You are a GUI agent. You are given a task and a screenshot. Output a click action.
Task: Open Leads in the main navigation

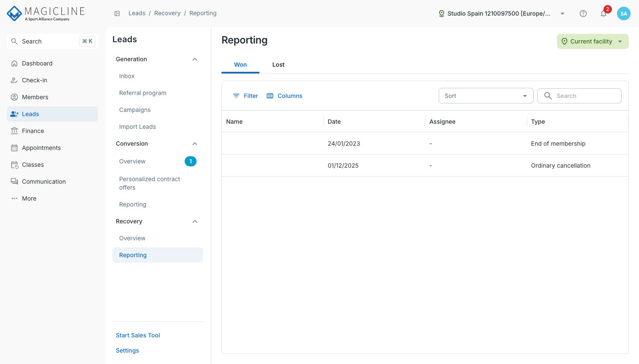tap(52, 114)
